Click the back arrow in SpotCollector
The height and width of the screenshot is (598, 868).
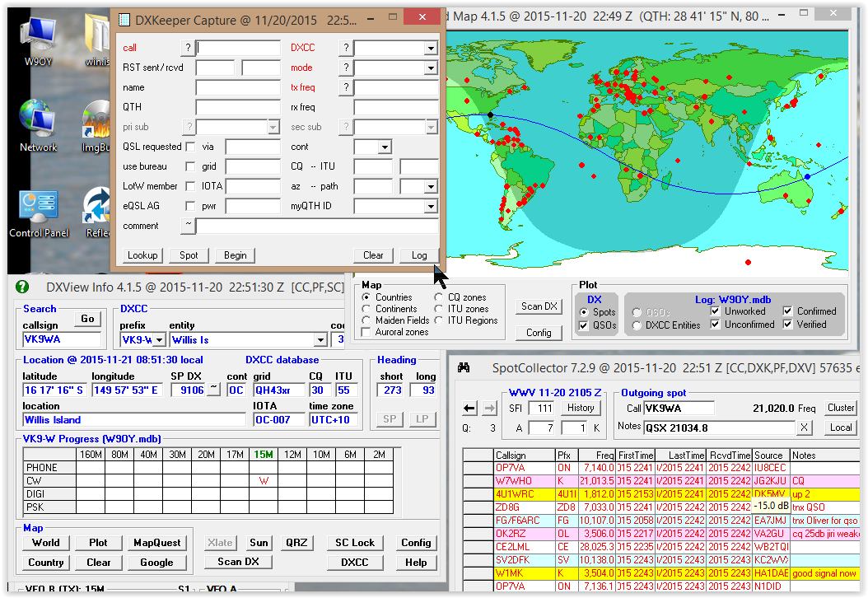click(469, 409)
